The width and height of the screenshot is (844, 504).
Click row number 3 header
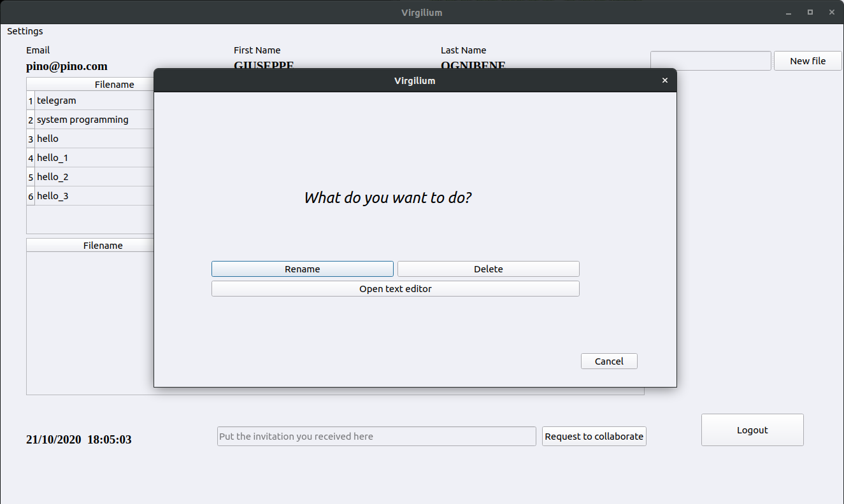[31, 139]
